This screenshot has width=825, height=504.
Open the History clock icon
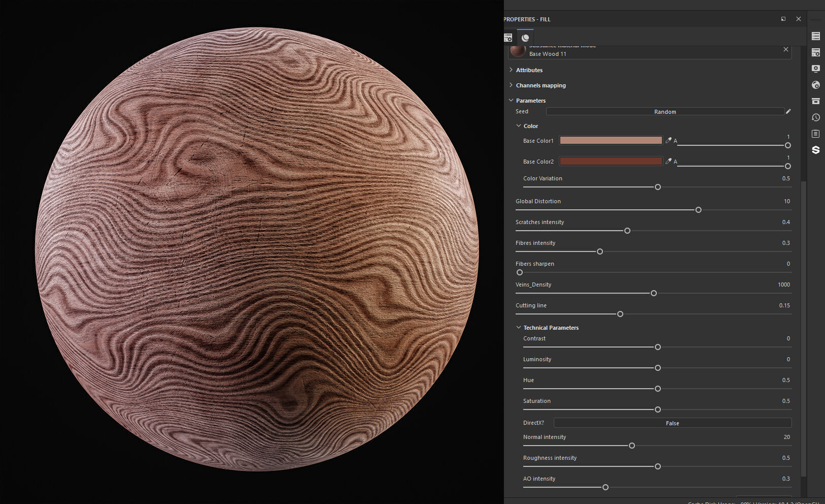[x=816, y=117]
